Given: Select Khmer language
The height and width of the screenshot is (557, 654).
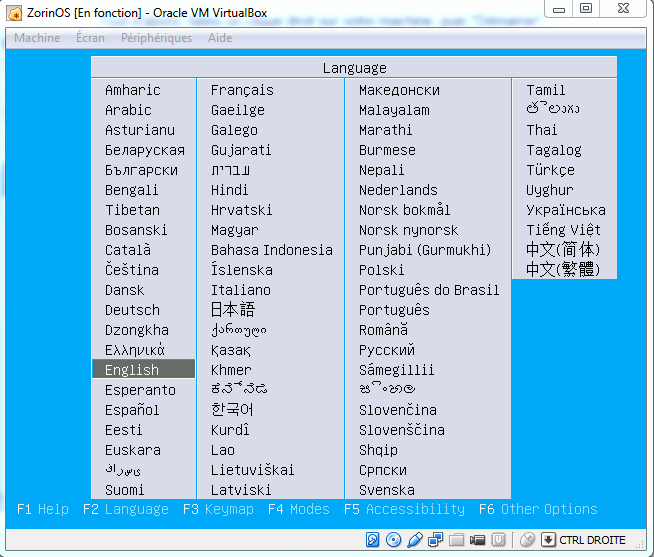Looking at the screenshot, I should (x=231, y=370).
